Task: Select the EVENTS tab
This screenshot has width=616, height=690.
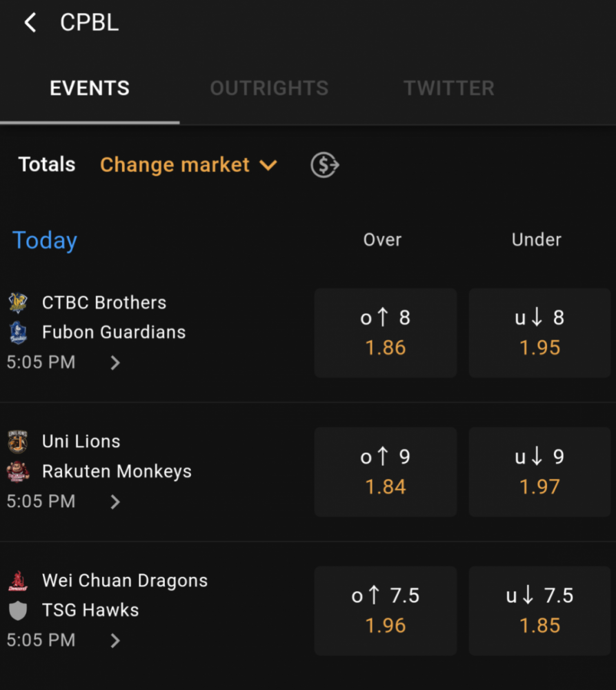Action: click(90, 88)
